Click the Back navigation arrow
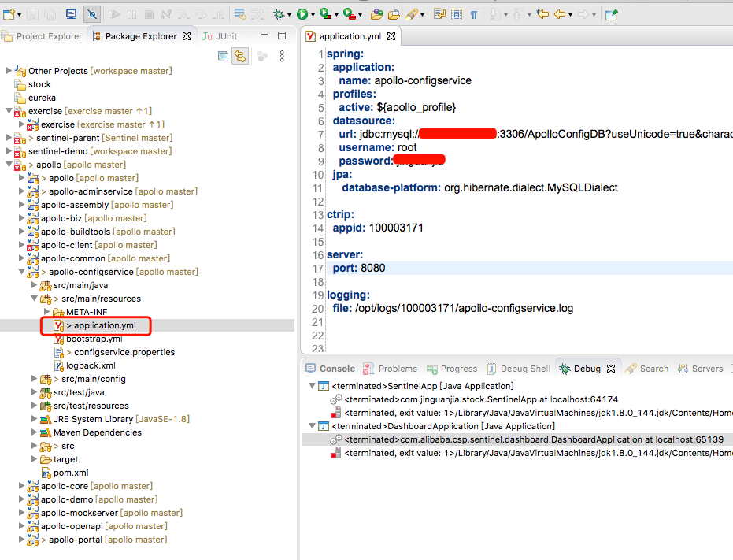 pyautogui.click(x=560, y=14)
